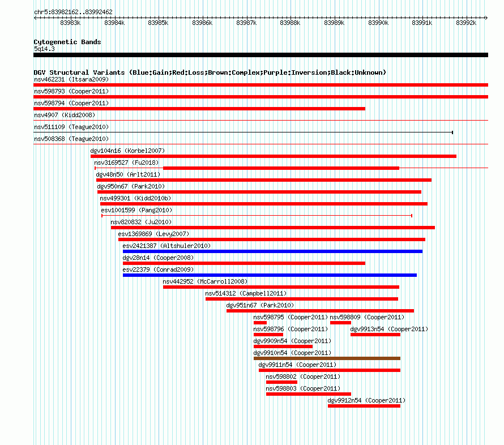Open nsv499301 (Kidd2010b) variant
The height and width of the screenshot is (445, 504).
point(135,198)
